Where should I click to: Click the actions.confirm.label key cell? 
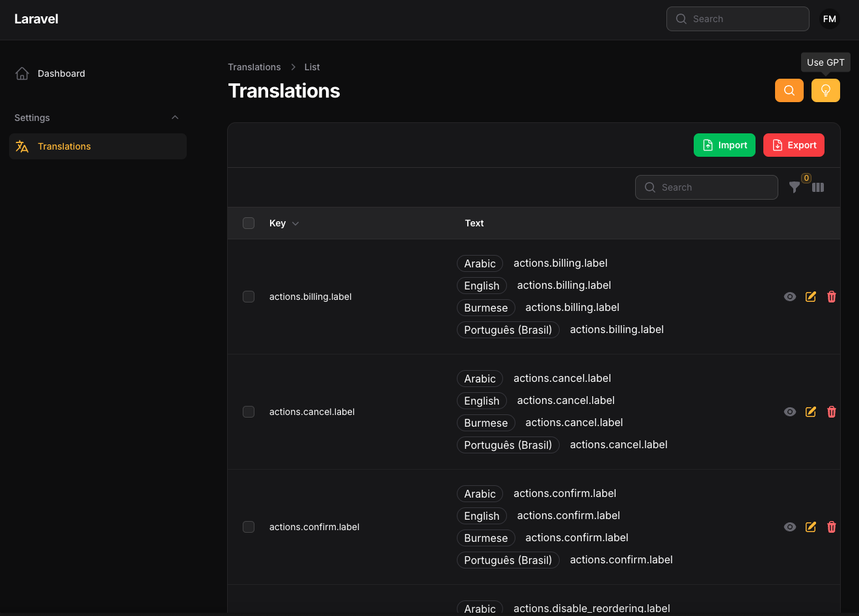tap(314, 527)
